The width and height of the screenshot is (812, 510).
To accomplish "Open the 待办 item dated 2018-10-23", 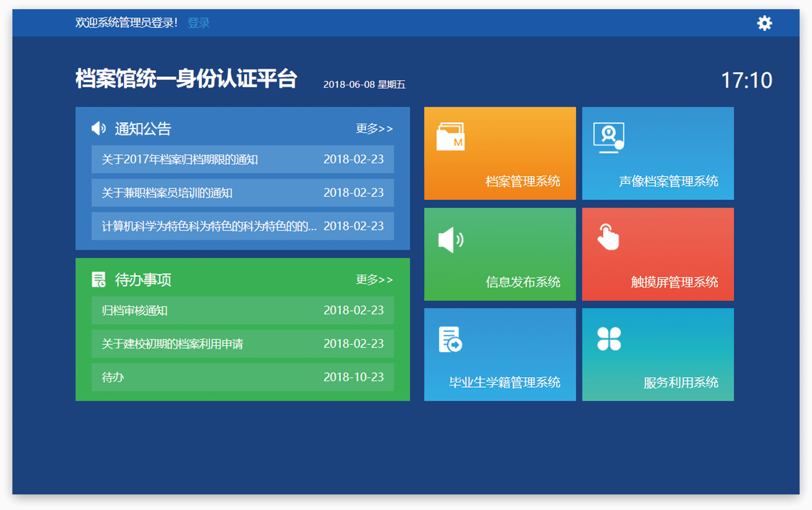I will tap(113, 377).
